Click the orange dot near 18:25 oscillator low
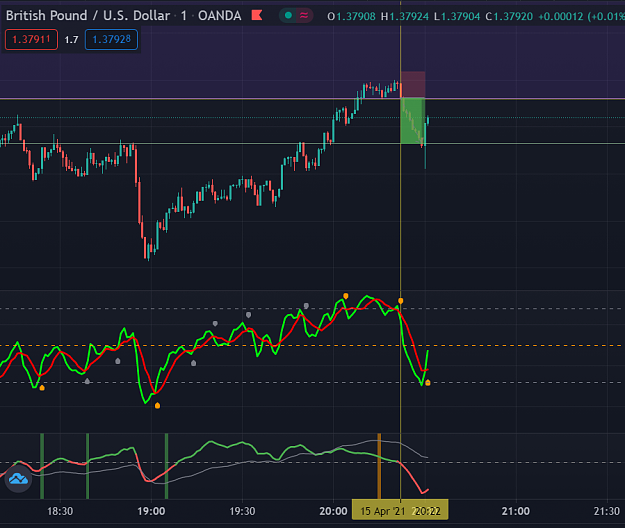 [42, 387]
